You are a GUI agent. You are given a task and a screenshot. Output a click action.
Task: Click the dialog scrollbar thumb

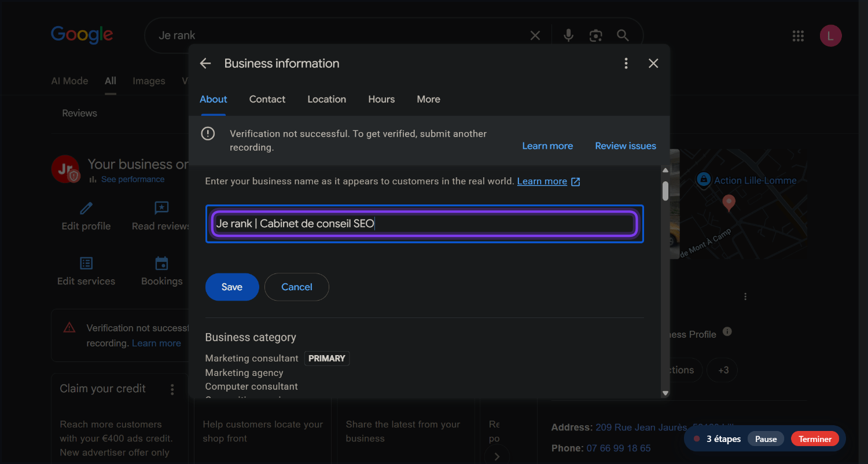[665, 191]
